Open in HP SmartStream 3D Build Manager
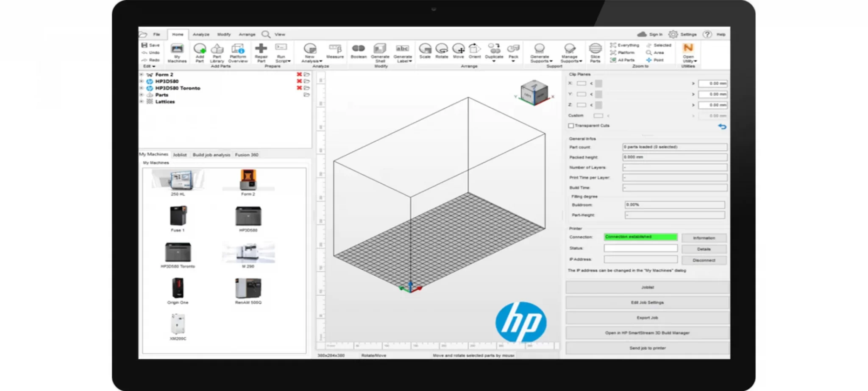 pos(647,332)
